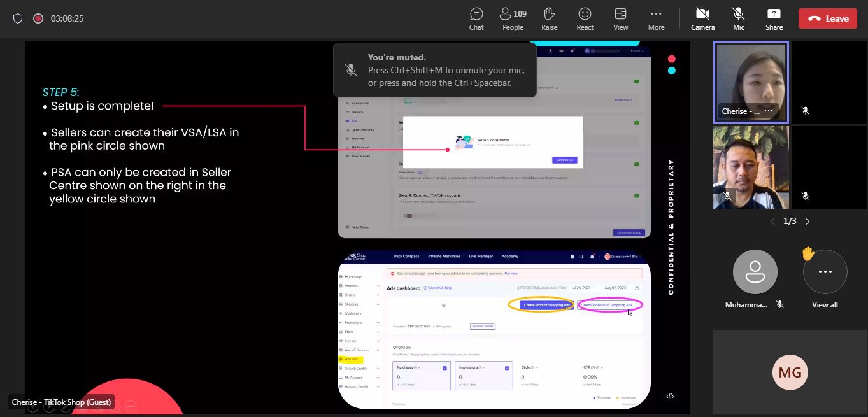
Task: Uncheck the Purchases metric checkbox
Action: tap(445, 367)
